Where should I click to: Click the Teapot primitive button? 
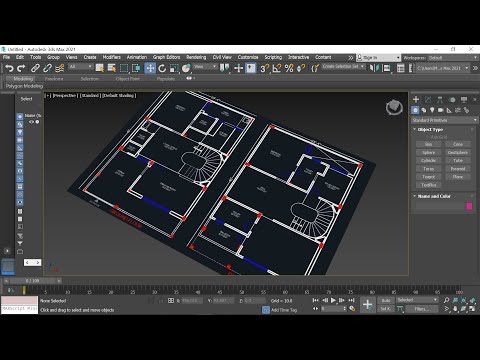428,177
